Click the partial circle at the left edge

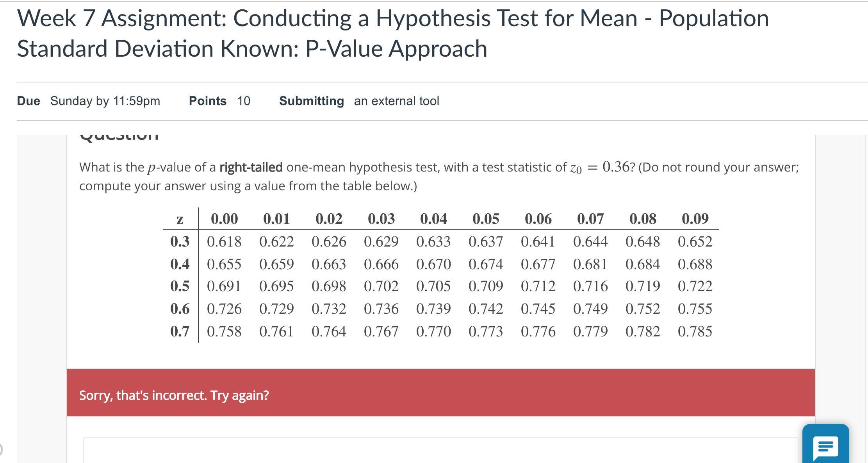[x=1, y=450]
